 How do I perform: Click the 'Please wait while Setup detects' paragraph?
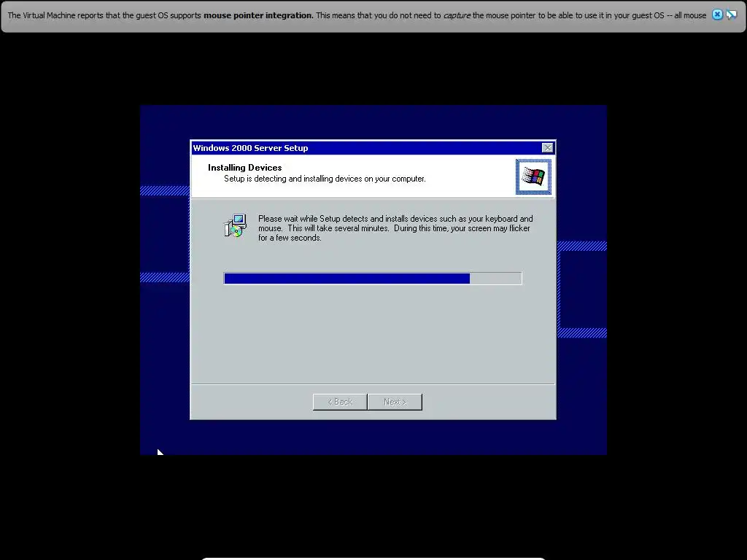[395, 228]
